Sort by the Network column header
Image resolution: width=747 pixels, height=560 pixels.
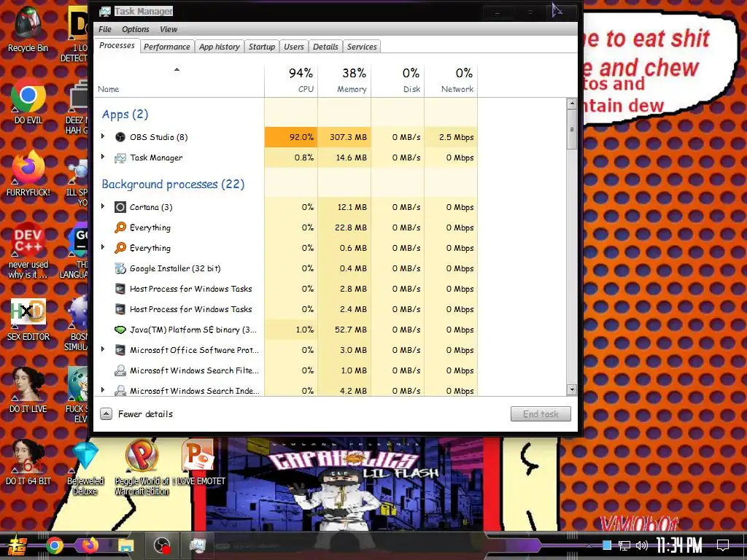point(451,80)
